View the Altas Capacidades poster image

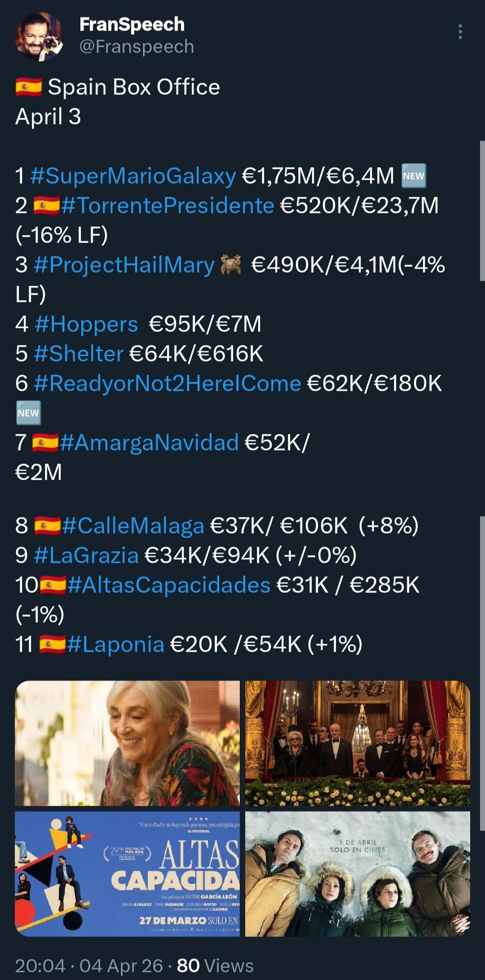(128, 874)
